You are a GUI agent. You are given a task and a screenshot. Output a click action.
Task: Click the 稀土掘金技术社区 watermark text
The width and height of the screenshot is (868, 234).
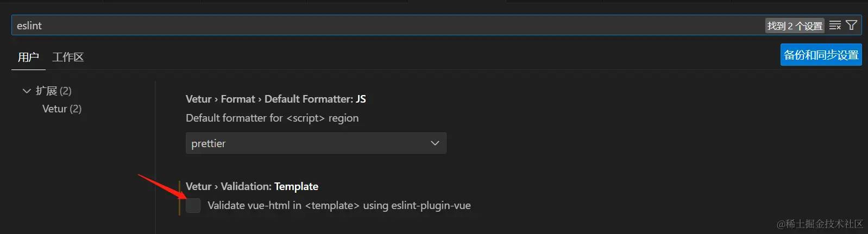pyautogui.click(x=820, y=224)
